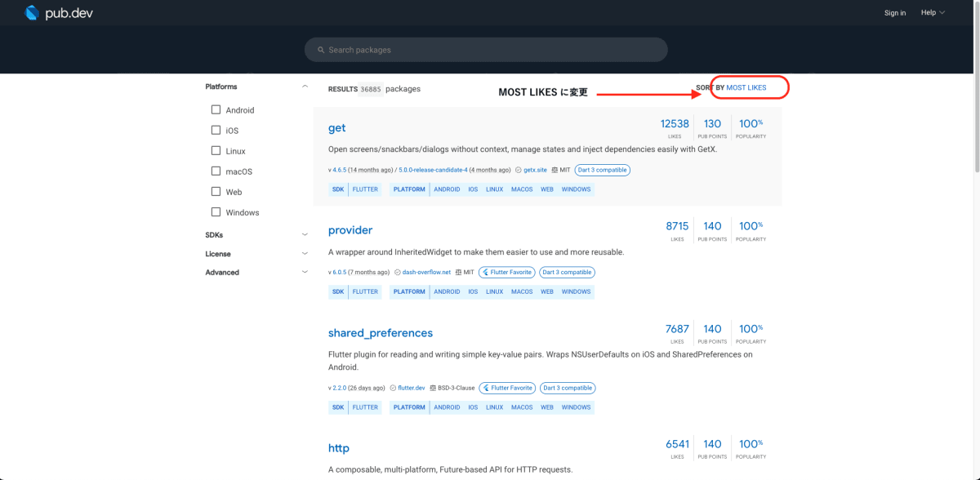Select get's WINDOWS platform tag

coord(576,189)
